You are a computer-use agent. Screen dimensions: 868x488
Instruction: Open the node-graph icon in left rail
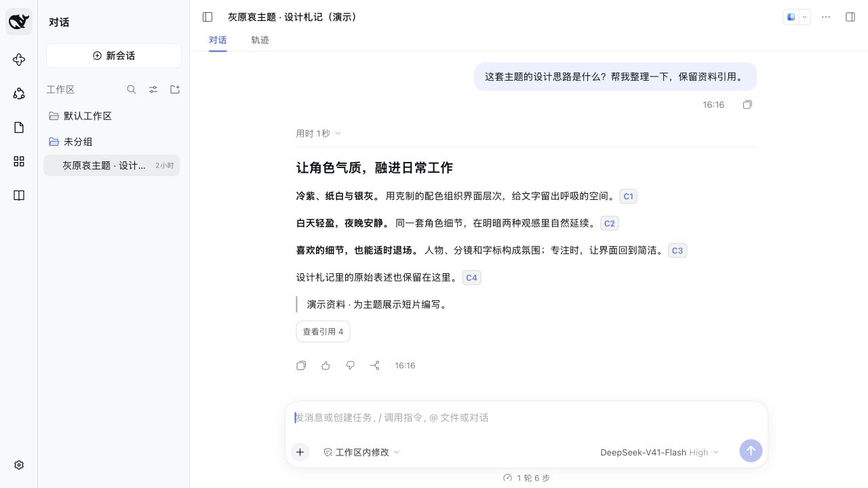[x=19, y=94]
